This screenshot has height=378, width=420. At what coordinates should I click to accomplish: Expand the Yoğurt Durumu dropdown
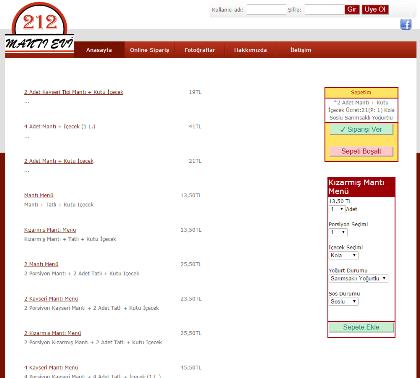coord(359,278)
